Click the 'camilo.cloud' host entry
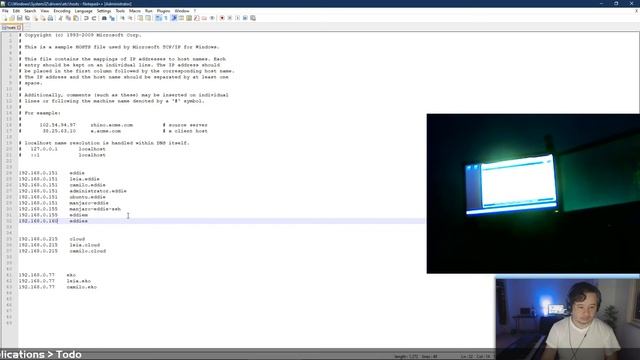The image size is (640, 360). (x=88, y=251)
